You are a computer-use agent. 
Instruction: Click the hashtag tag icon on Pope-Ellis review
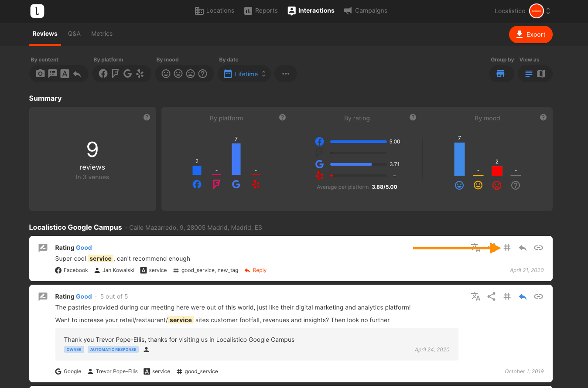click(507, 296)
